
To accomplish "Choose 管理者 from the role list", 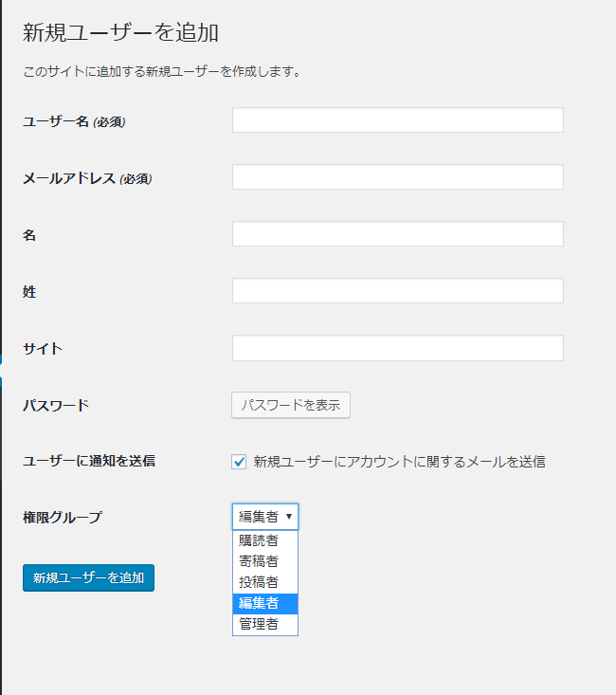I will coord(259,624).
